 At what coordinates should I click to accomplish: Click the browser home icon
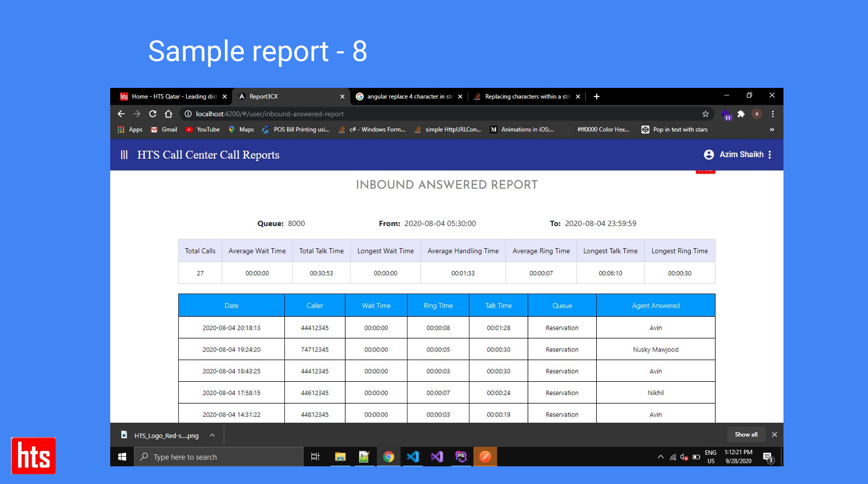click(x=168, y=114)
